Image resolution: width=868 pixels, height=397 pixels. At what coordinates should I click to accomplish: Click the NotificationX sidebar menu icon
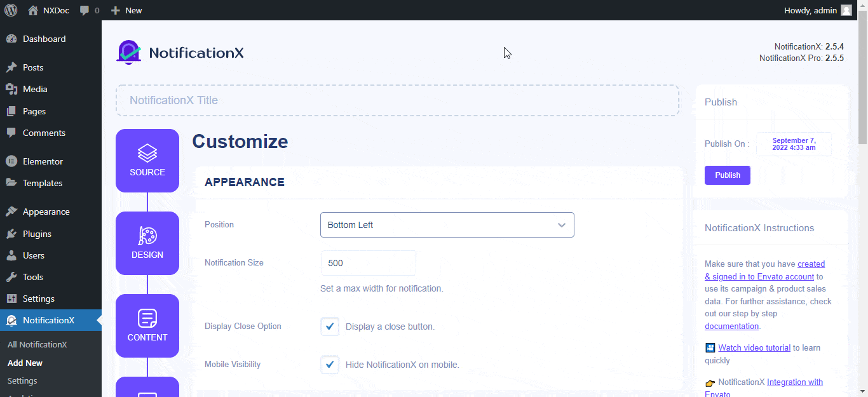[11, 320]
